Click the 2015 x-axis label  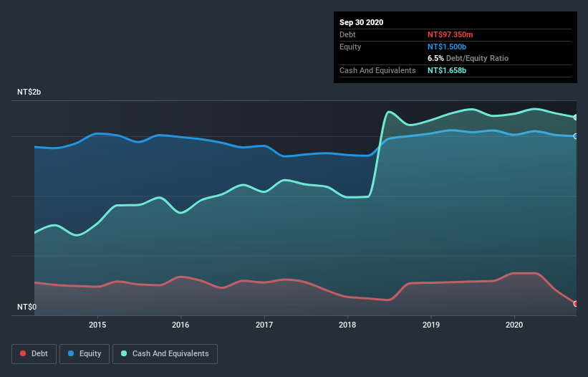coord(97,325)
